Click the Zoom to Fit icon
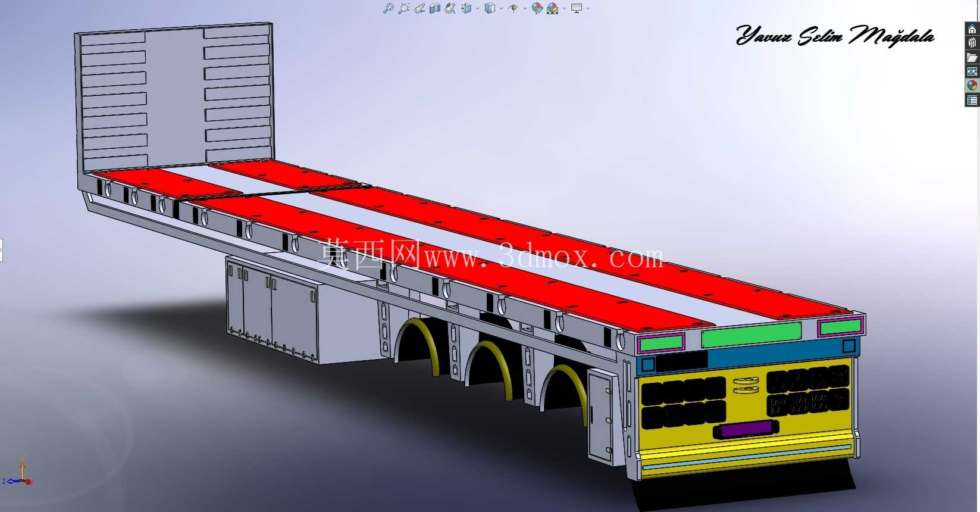The width and height of the screenshot is (980, 512). tap(389, 8)
